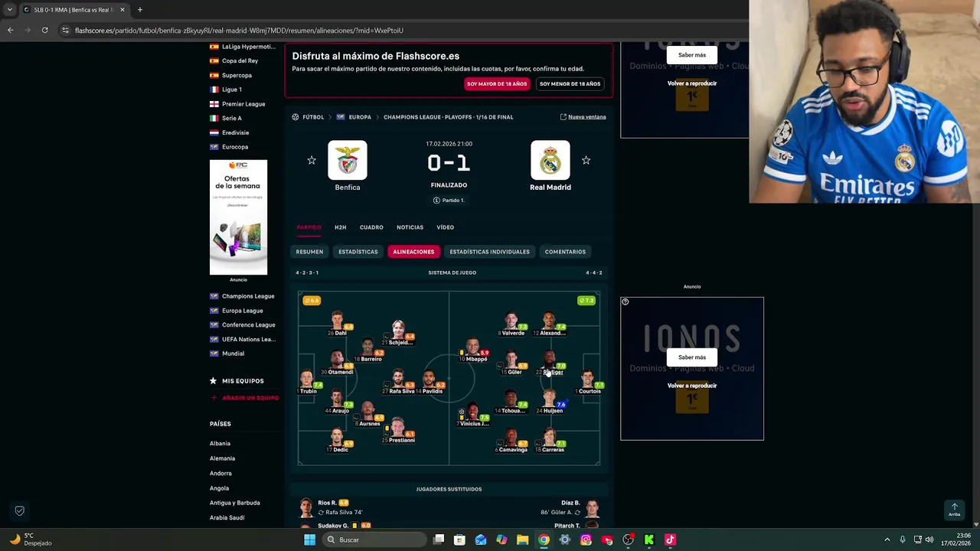
Task: Click Volver a reproducir on lower ad
Action: coord(692,386)
